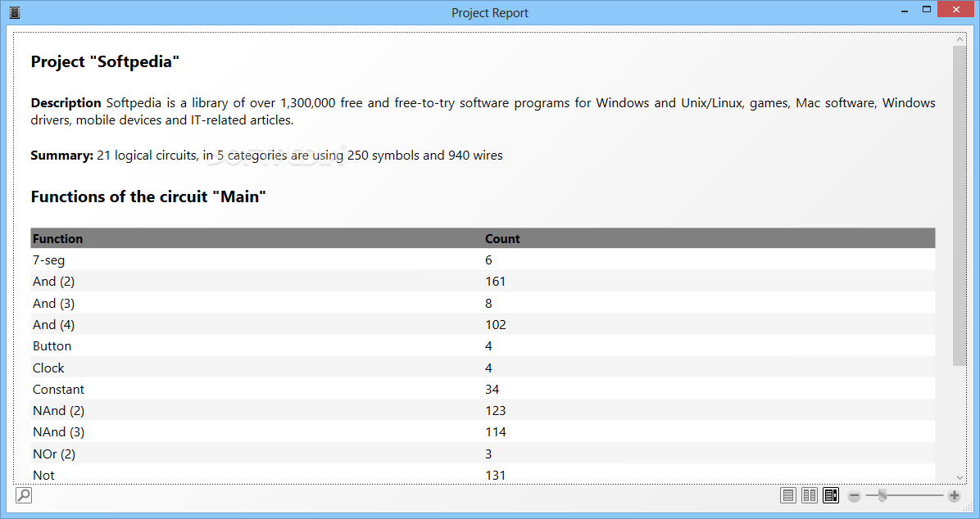This screenshot has height=519, width=980.
Task: Select the "Clock" row
Action: 483,368
